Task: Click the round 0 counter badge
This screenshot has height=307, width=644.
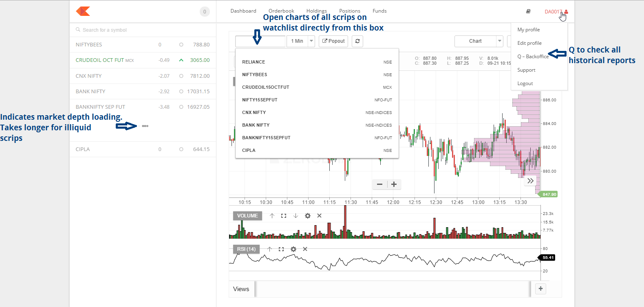Action: click(x=205, y=12)
